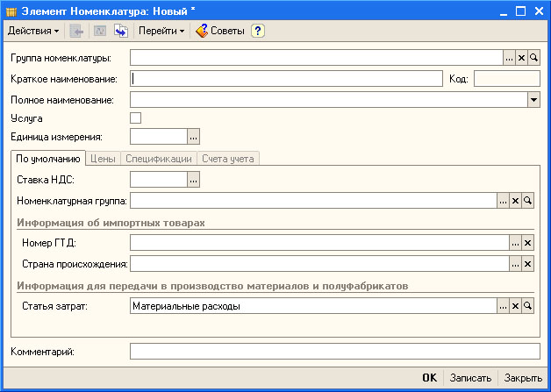Select Номенклатурная группа via ellipsis button

pyautogui.click(x=503, y=201)
